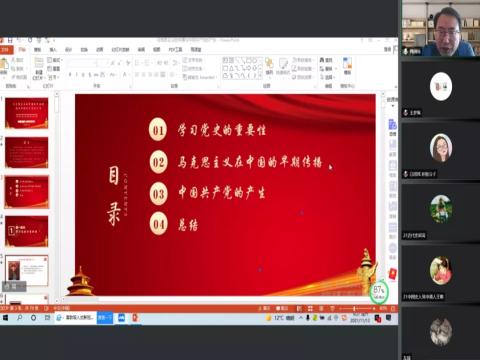The height and width of the screenshot is (360, 480).
Task: Click the New Slide icon
Action: [x=39, y=68]
